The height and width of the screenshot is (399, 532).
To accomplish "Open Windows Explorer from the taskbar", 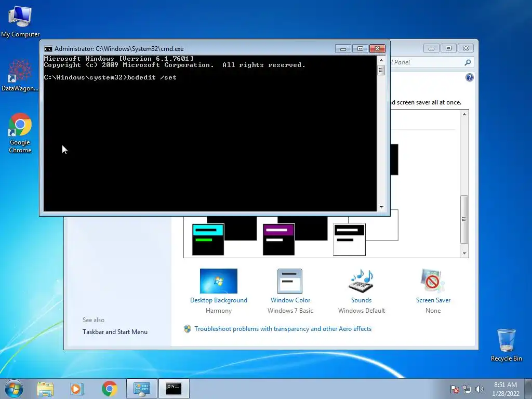I will (45, 389).
